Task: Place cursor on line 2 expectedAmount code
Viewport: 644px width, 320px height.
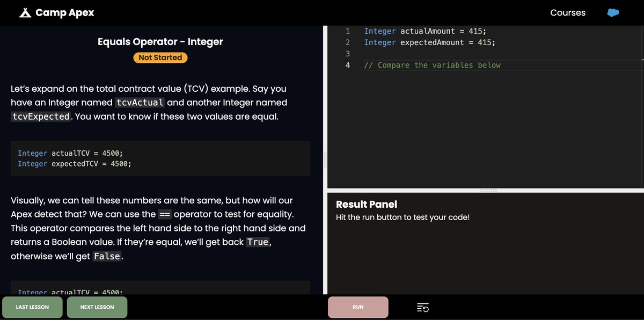Action: tap(429, 42)
